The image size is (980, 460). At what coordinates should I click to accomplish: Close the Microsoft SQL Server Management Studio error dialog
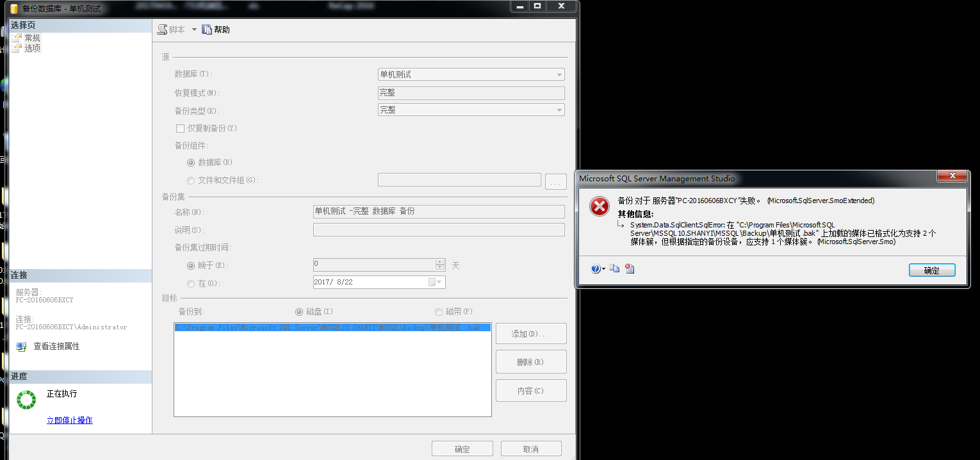(x=952, y=176)
